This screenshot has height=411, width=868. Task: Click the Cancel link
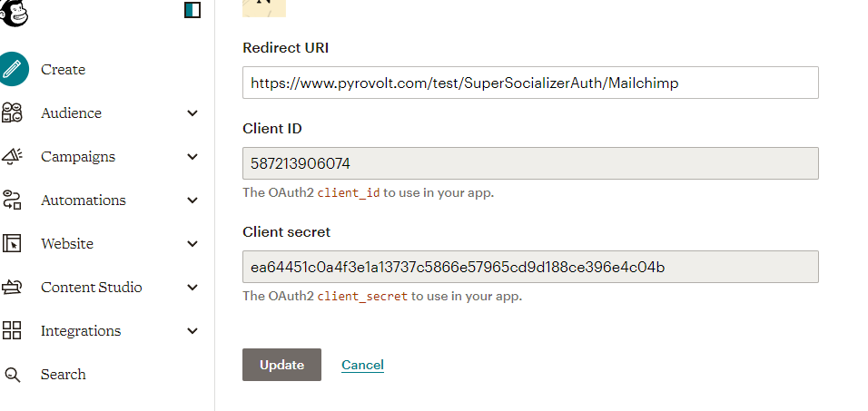point(362,365)
